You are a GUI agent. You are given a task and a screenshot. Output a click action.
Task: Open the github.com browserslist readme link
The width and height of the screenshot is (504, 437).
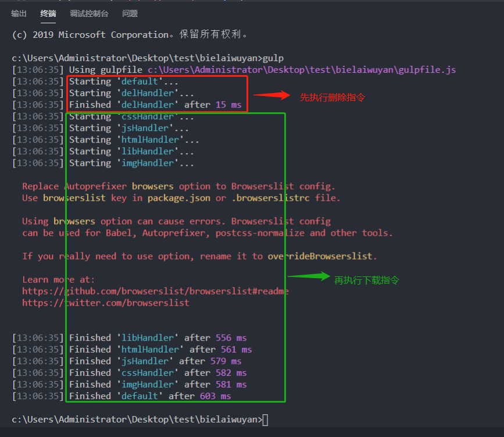(155, 291)
